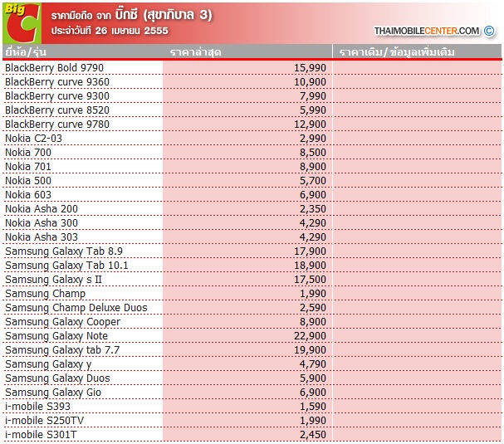The width and height of the screenshot is (504, 444).
Task: Select the Nokia 603 row name
Action: pyautogui.click(x=28, y=195)
